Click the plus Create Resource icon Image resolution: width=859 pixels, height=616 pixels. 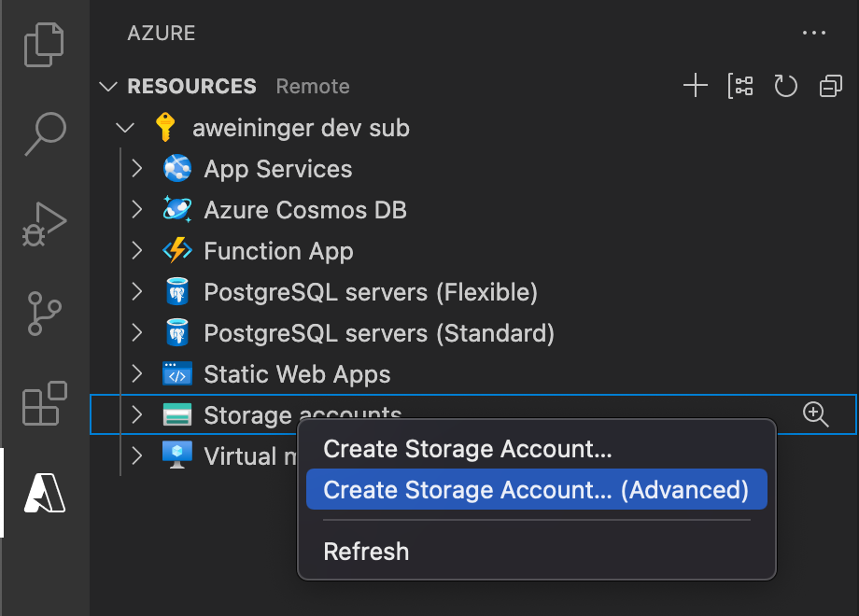(696, 87)
